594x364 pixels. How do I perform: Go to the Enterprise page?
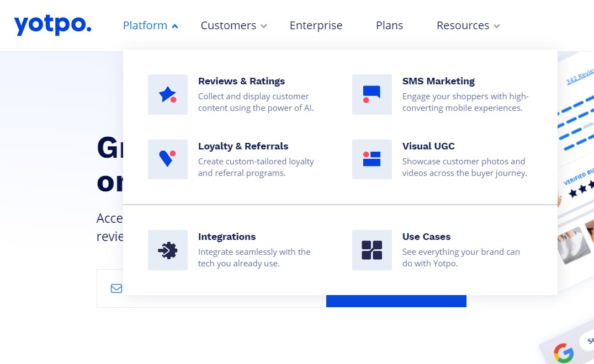(316, 25)
